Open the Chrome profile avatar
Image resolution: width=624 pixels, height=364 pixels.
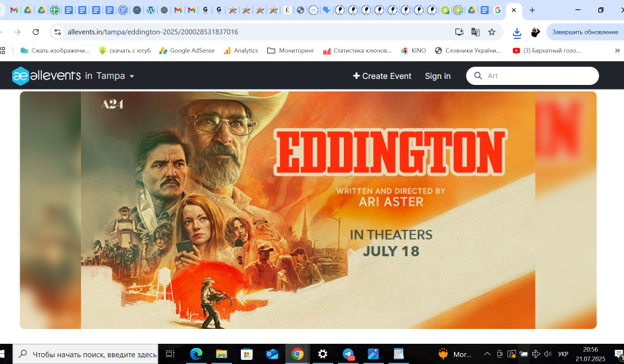535,32
